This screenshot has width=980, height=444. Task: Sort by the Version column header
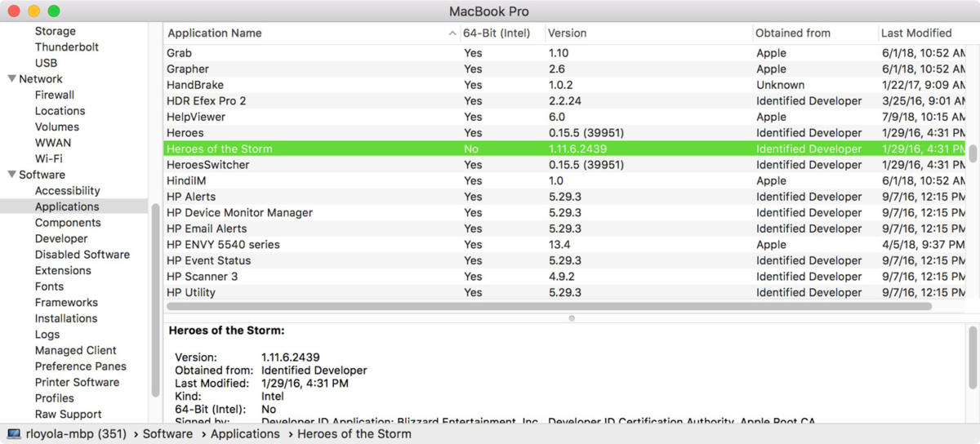click(567, 33)
